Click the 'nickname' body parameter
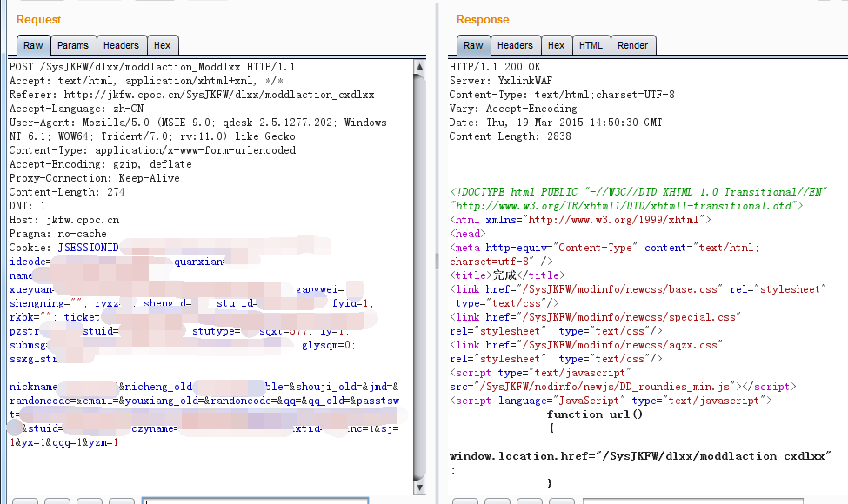Screen dimensions: 848x504 33,387
